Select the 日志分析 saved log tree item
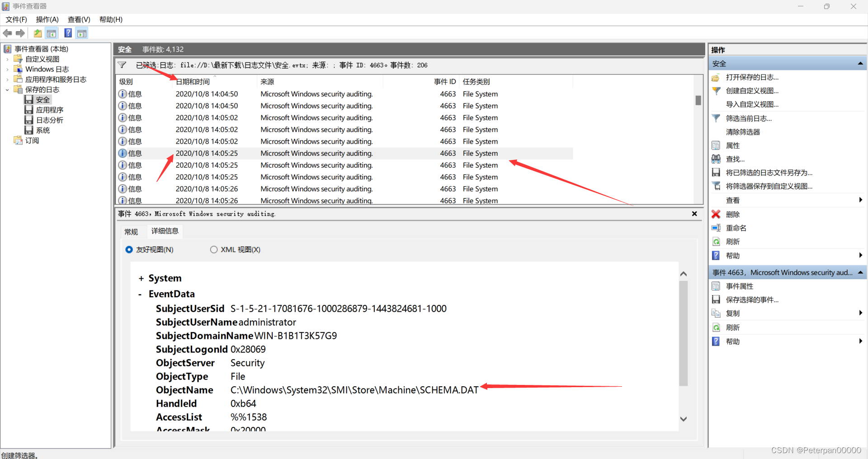Screen dimensions: 868x459 click(x=49, y=120)
